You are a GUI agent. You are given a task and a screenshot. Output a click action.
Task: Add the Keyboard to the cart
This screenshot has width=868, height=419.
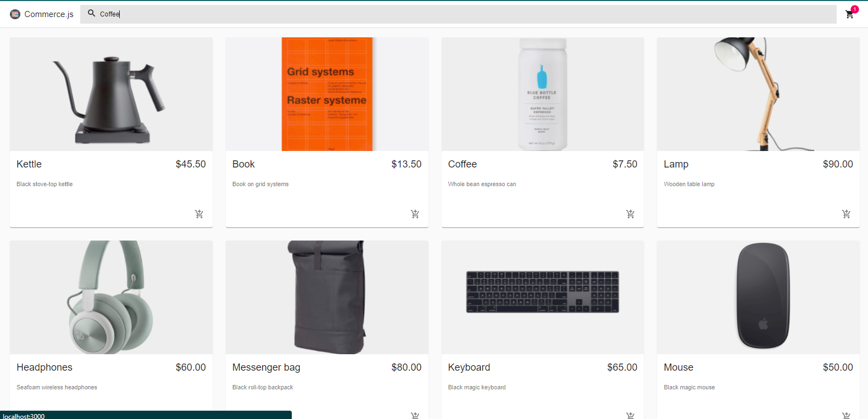[x=631, y=415]
